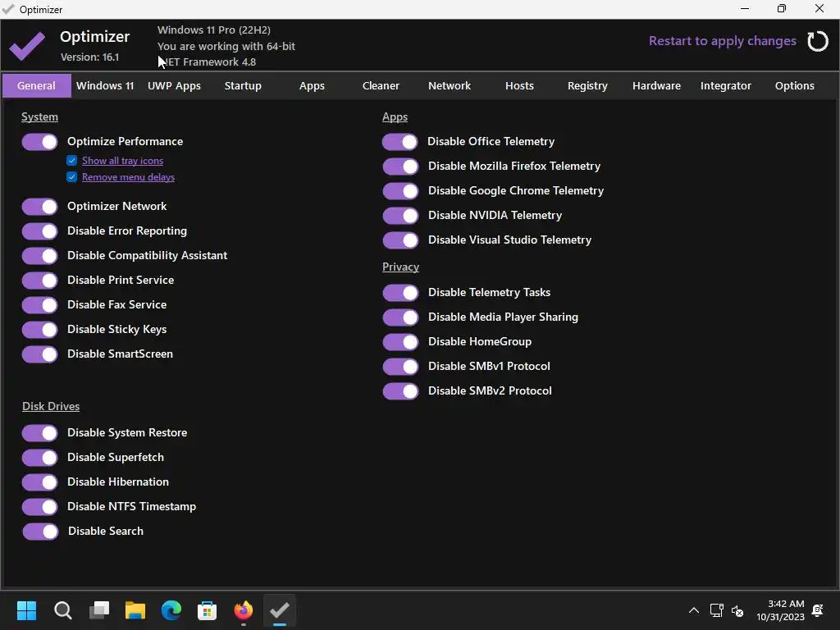Go to the Hosts tab

pos(519,85)
